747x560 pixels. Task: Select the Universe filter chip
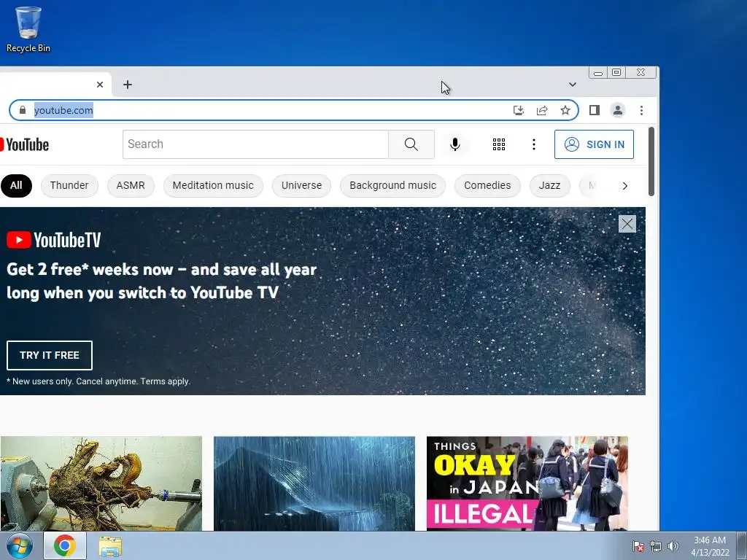(x=301, y=186)
